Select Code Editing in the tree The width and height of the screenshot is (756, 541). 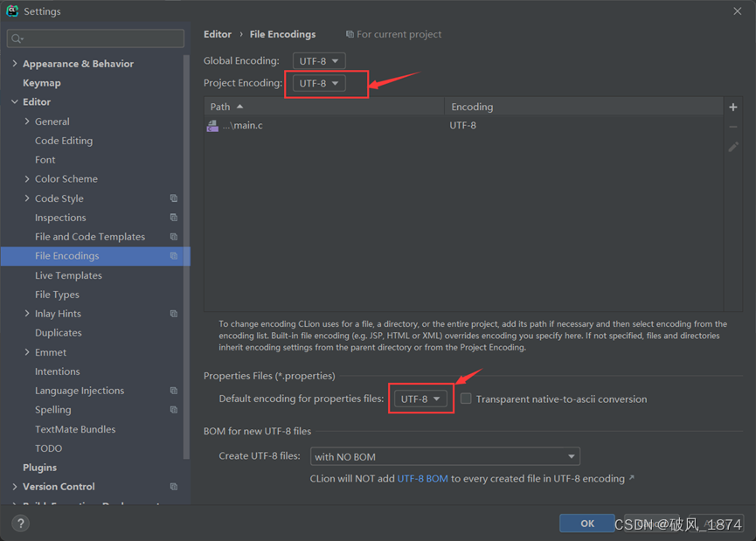(x=64, y=141)
